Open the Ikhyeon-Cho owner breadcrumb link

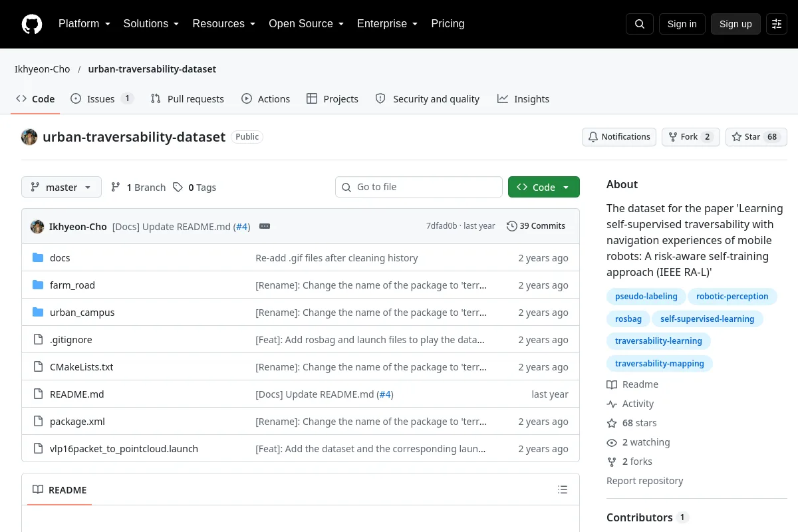(x=43, y=69)
